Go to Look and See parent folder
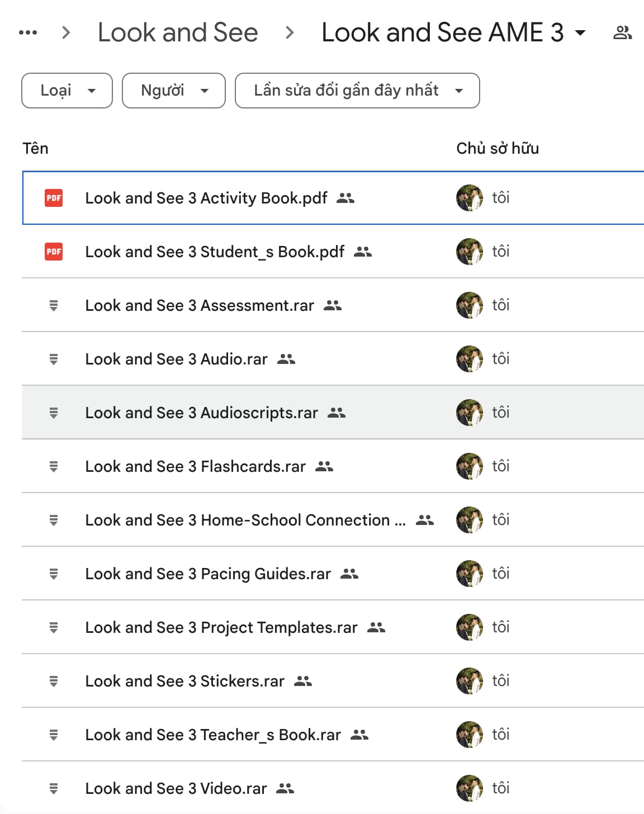This screenshot has width=644, height=814. pyautogui.click(x=178, y=32)
